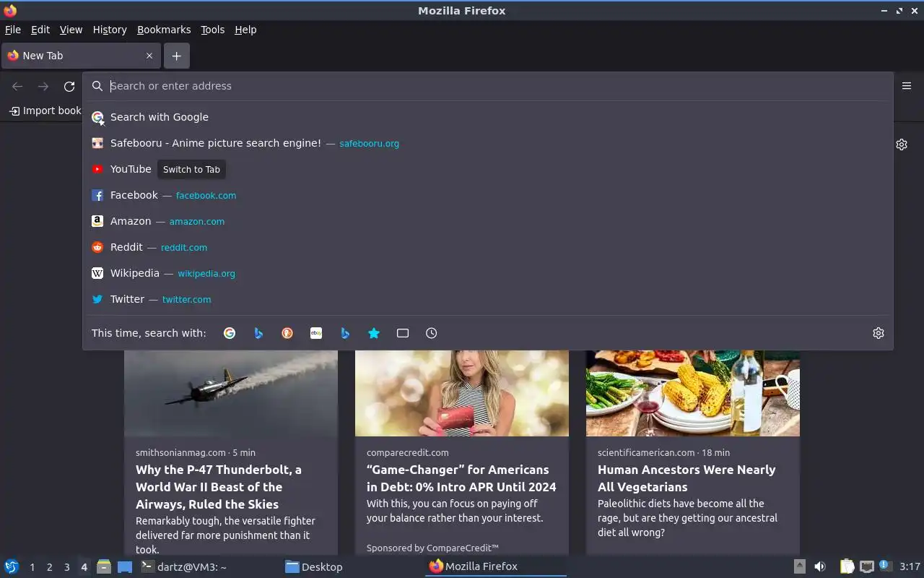Click the safebooru.org address

click(x=369, y=144)
